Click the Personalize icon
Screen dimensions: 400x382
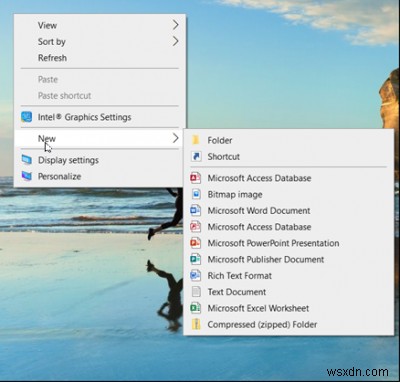(27, 176)
